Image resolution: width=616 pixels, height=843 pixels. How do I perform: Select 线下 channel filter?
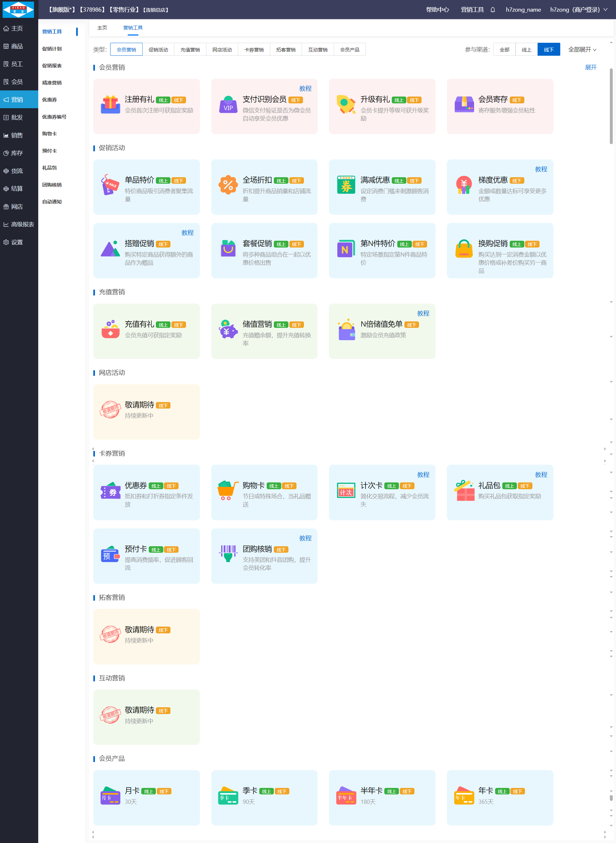(549, 50)
